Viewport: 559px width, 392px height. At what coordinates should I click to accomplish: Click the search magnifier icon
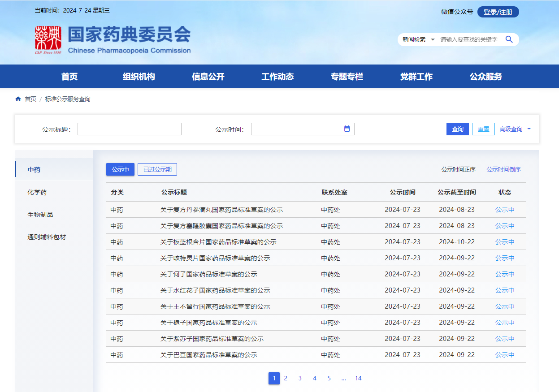point(509,39)
